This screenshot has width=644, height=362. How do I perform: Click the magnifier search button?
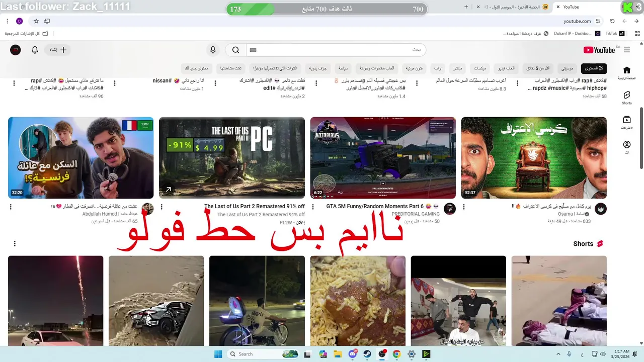point(235,50)
